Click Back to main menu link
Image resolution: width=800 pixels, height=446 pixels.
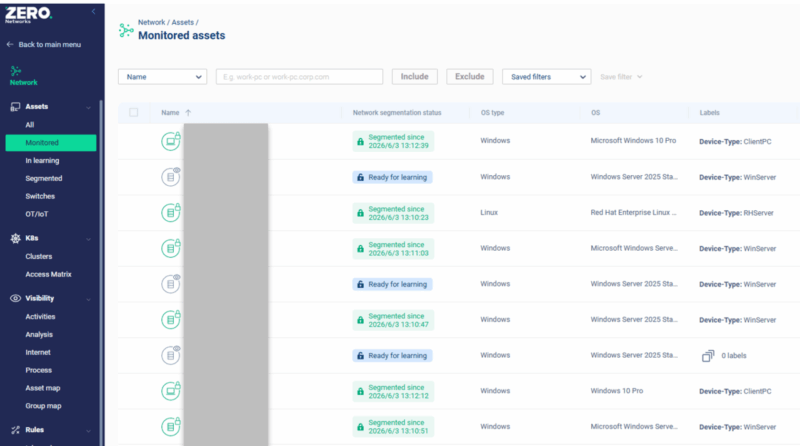coord(44,44)
